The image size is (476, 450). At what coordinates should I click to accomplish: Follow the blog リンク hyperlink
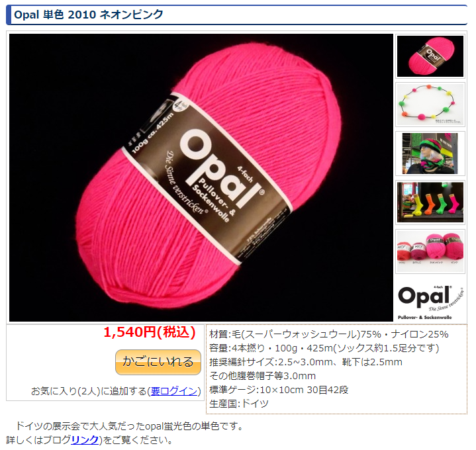(85, 439)
